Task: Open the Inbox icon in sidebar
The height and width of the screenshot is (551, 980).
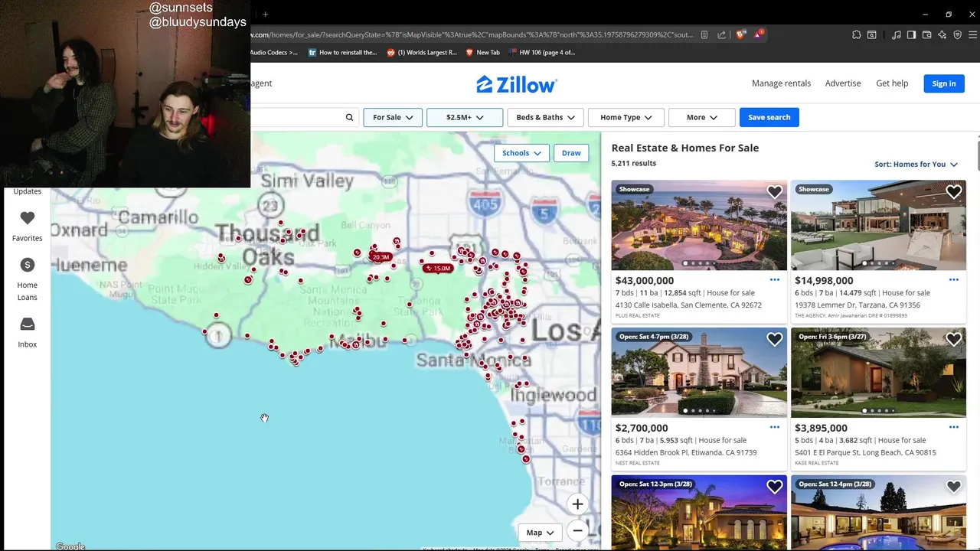Action: 27,324
